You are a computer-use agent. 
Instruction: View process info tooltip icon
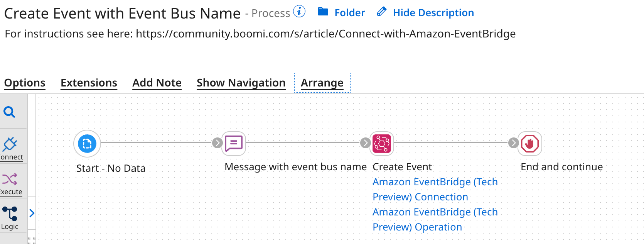299,12
